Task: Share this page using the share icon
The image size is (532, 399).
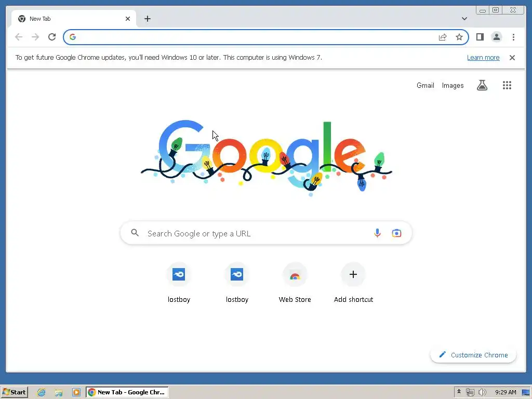Action: pos(443,37)
